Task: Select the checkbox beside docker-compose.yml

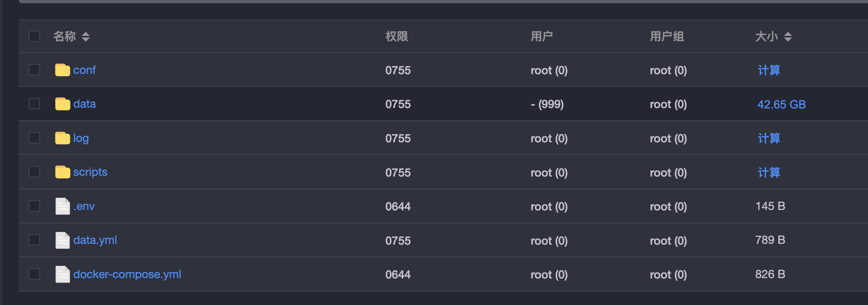Action: 34,274
